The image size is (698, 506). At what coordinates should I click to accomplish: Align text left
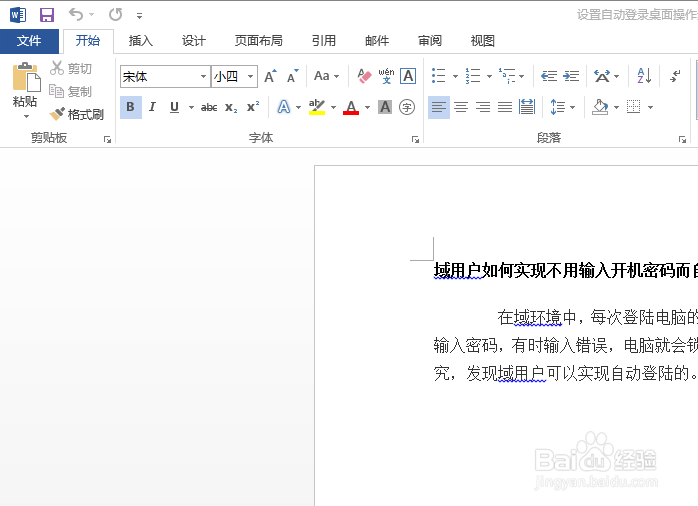[439, 107]
